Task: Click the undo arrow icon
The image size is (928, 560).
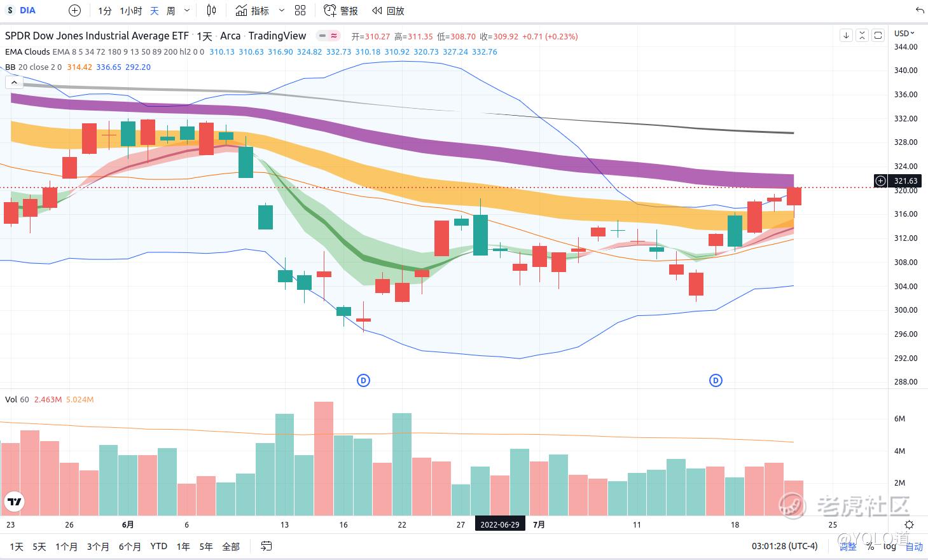Action: 920,11
